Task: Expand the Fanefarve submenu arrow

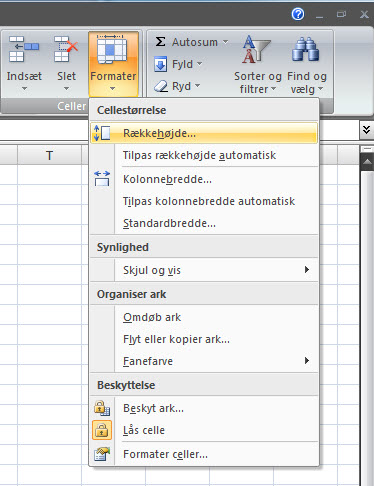Action: click(307, 360)
